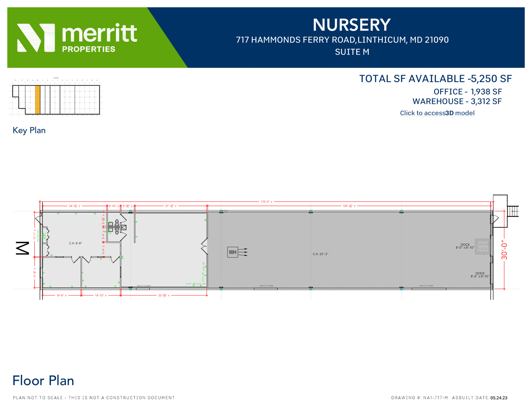The height and width of the screenshot is (411, 532).
Task: Click the 'Key Plan' label
Action: (29, 130)
